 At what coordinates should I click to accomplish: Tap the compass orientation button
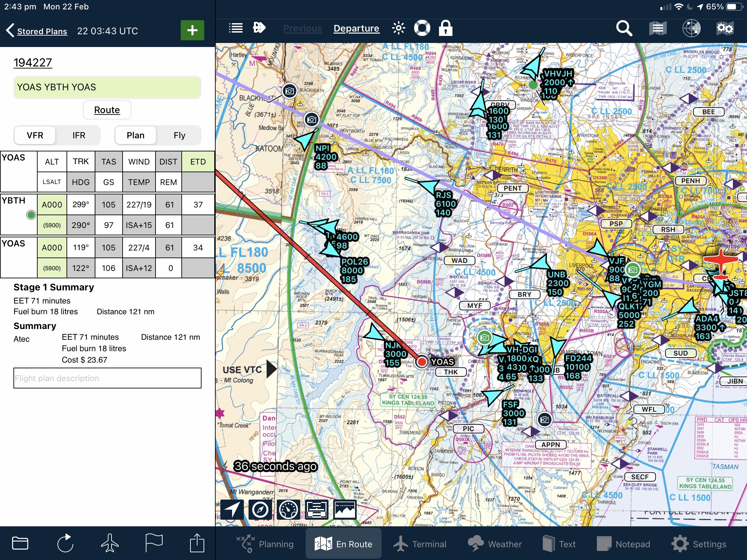(260, 509)
